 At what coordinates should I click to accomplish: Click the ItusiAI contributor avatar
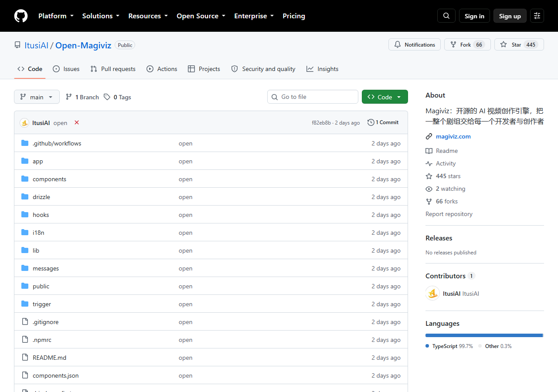tap(432, 293)
